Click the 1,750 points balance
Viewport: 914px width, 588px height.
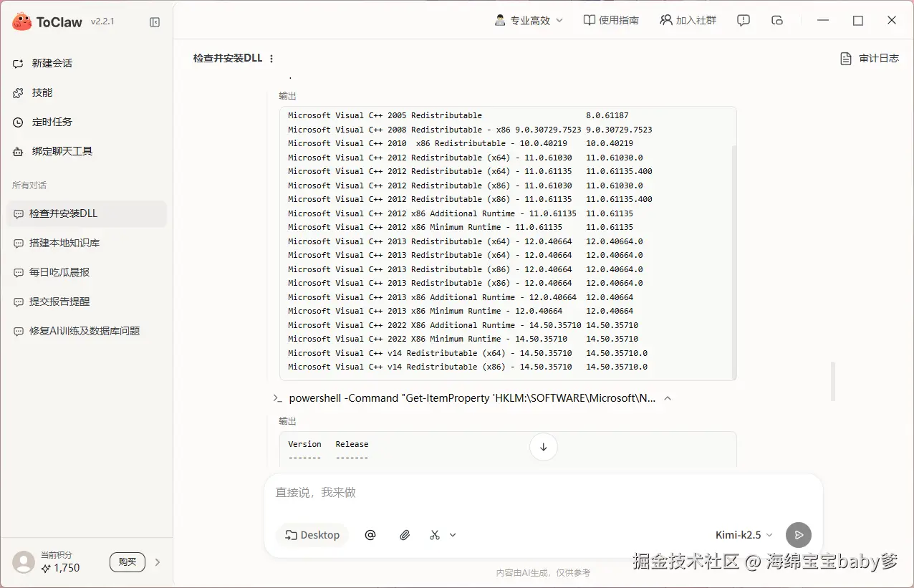coord(61,568)
